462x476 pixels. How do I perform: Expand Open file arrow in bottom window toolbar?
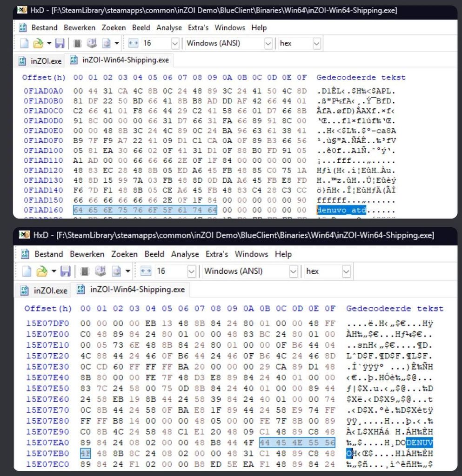coord(54,271)
